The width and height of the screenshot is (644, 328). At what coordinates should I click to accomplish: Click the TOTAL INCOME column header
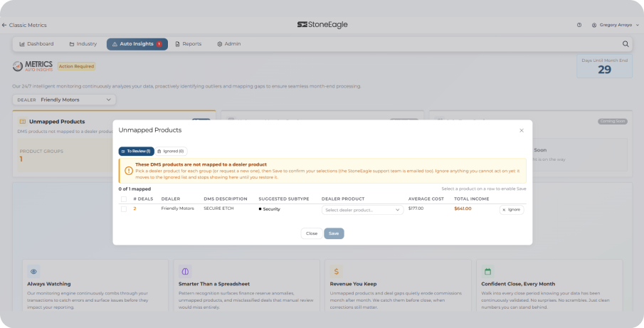[472, 199]
